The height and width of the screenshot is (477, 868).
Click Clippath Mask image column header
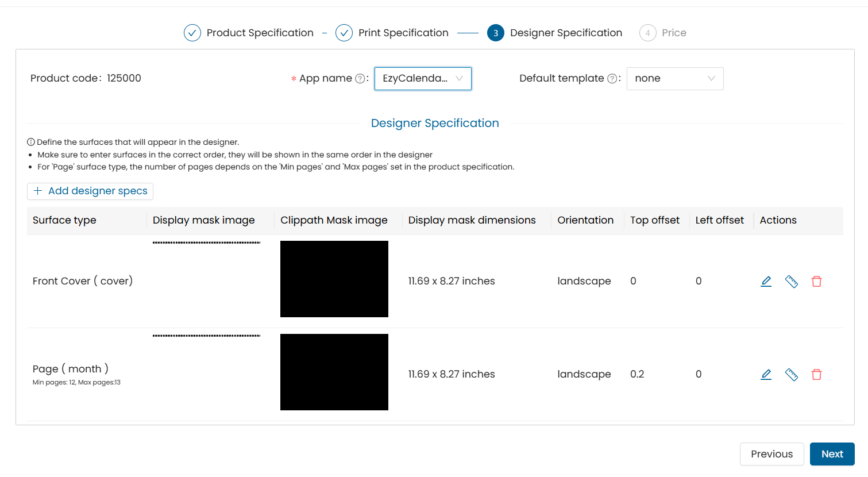coord(334,220)
